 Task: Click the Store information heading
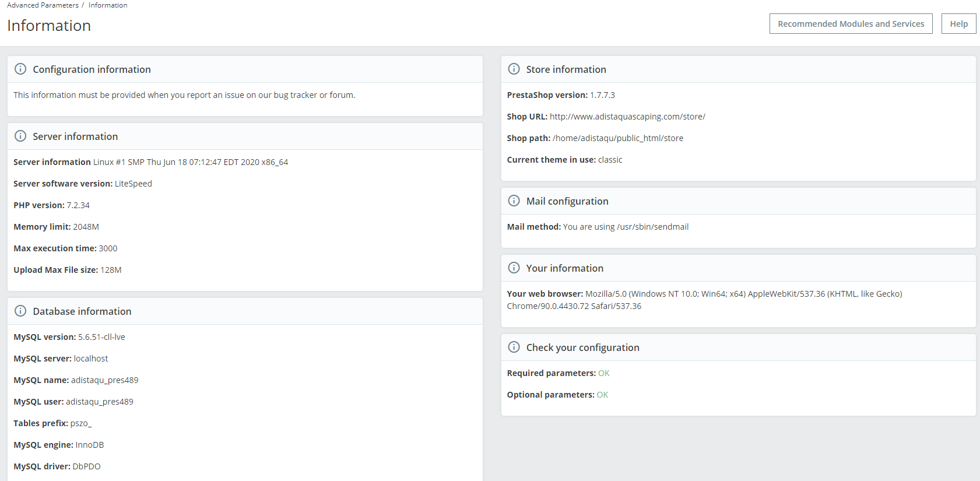click(566, 69)
